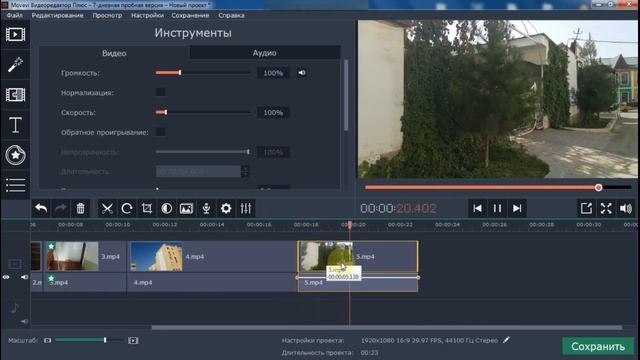Viewport: 640px width, 360px height.
Task: Enable the Обратное проигрывание checkbox
Action: point(160,132)
